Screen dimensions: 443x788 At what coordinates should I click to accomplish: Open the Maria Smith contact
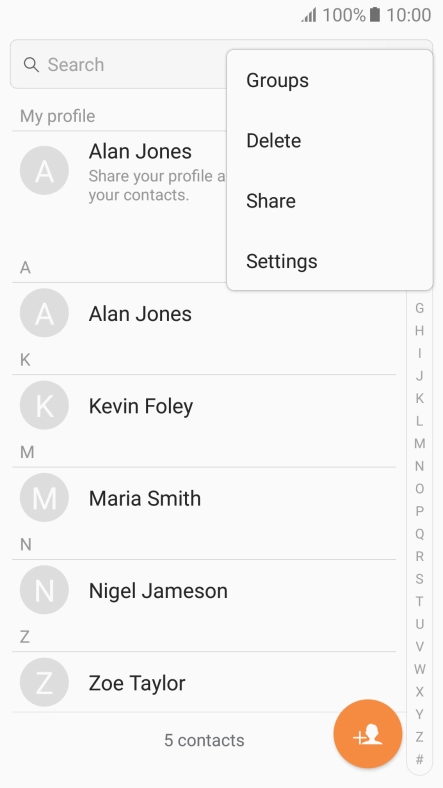click(204, 498)
